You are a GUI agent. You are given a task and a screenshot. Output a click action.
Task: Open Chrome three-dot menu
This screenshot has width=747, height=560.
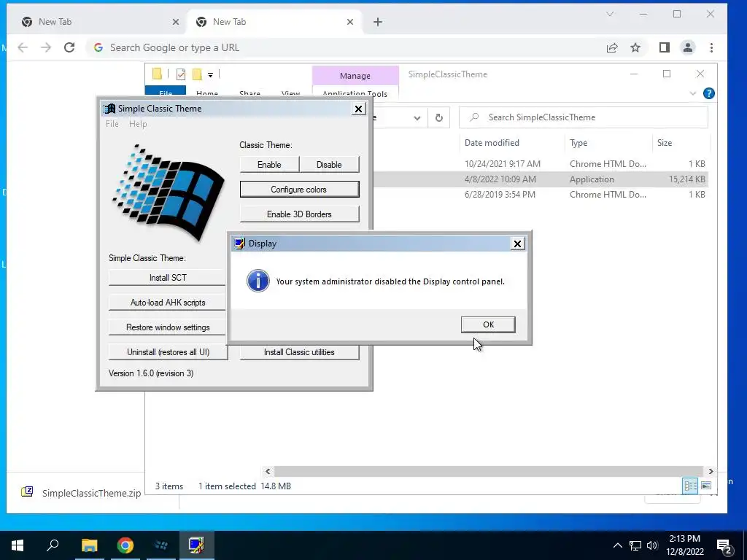point(711,47)
